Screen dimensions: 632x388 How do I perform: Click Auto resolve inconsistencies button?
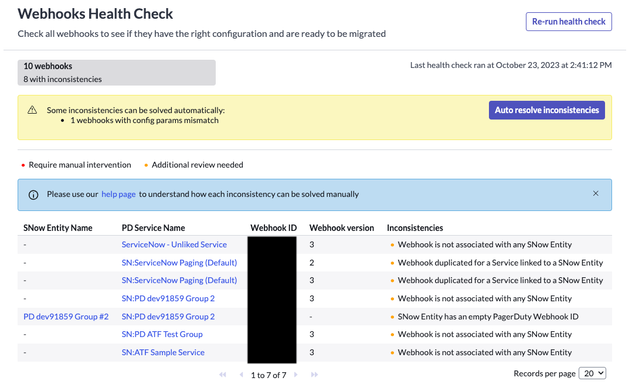pos(547,110)
